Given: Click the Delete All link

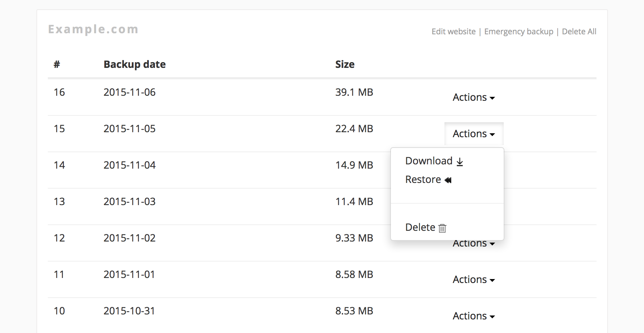Looking at the screenshot, I should [x=579, y=32].
